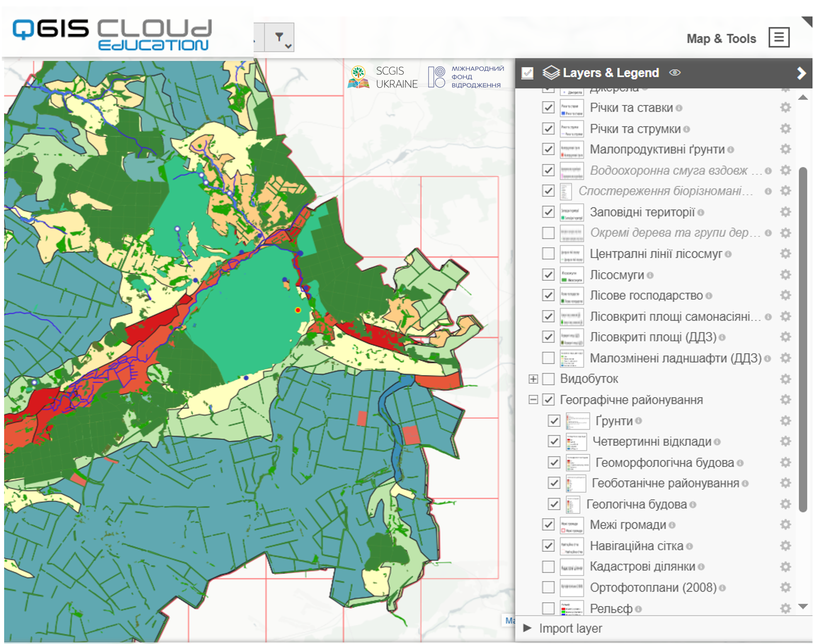The width and height of the screenshot is (814, 644).
Task: Expand the Видобуток layer group
Action: [x=533, y=379]
